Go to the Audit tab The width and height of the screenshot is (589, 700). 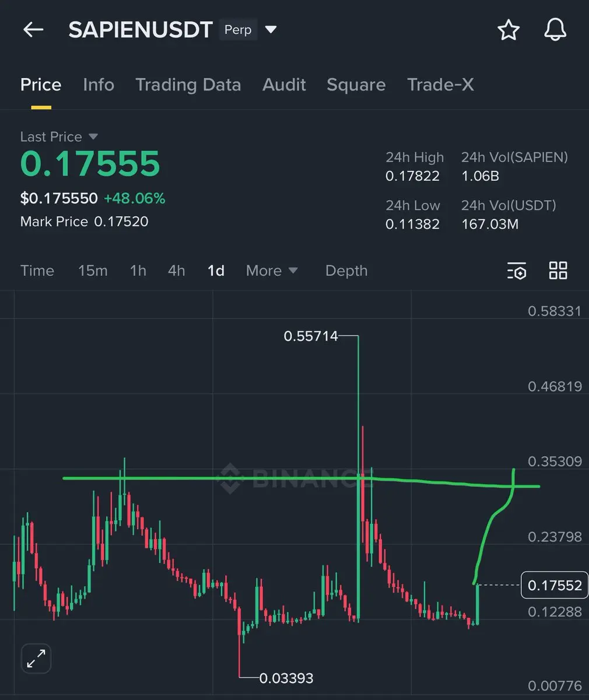click(x=284, y=85)
